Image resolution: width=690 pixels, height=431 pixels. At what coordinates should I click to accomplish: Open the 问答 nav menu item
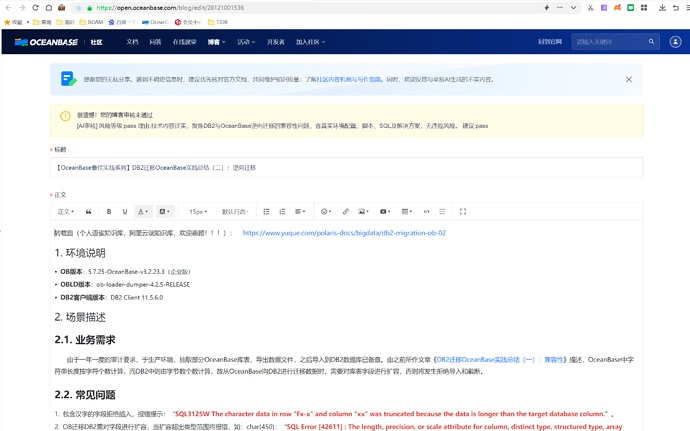155,42
